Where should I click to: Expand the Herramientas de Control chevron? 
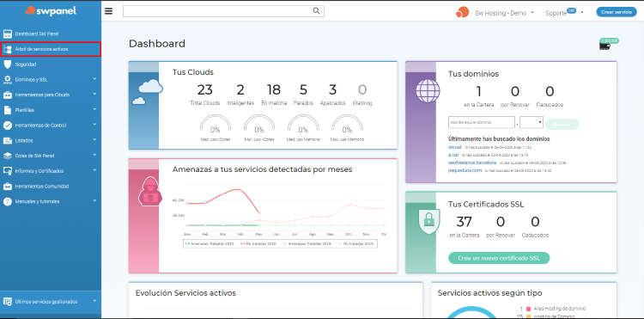coord(94,124)
